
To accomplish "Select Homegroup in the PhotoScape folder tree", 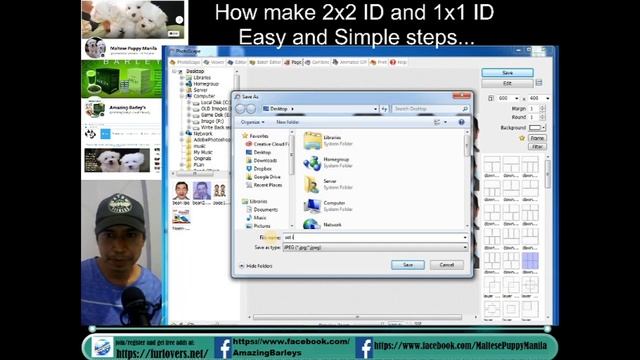I will 206,84.
